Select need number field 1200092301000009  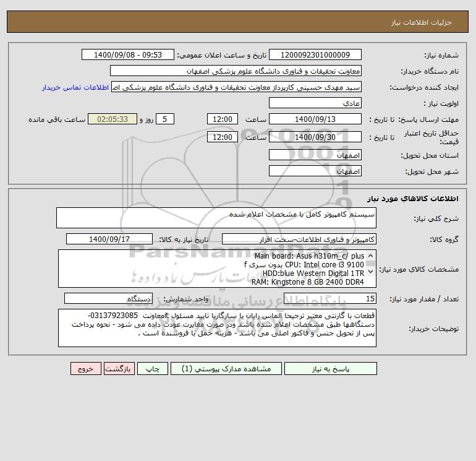315,54
